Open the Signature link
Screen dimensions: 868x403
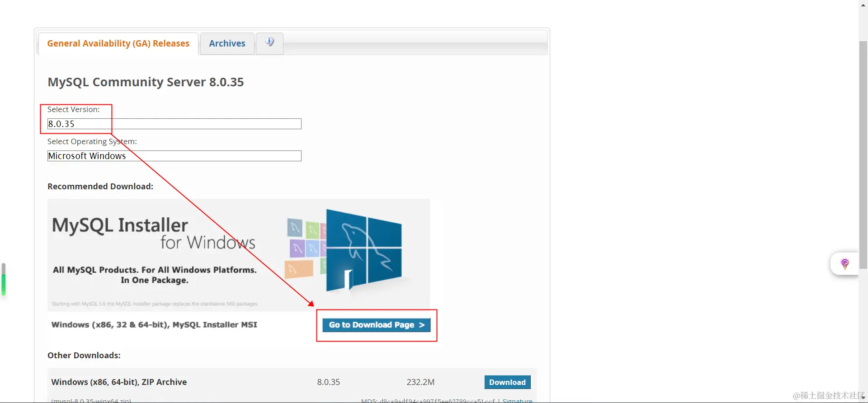click(x=517, y=400)
